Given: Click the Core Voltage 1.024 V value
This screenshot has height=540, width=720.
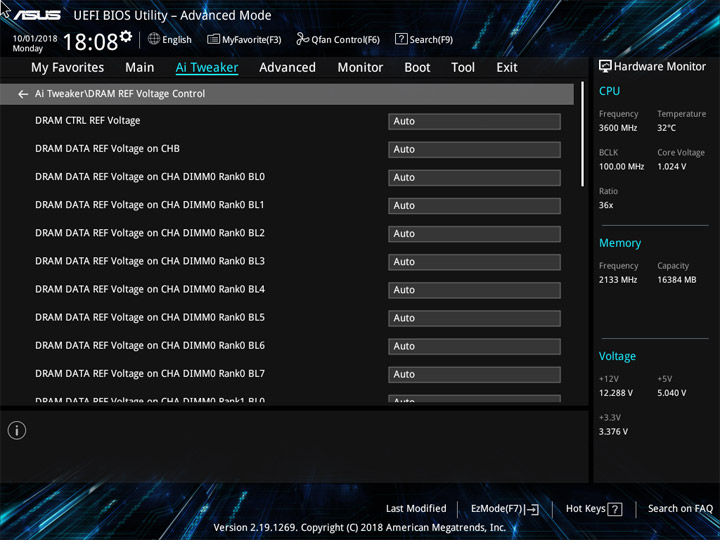Looking at the screenshot, I should coord(672,167).
